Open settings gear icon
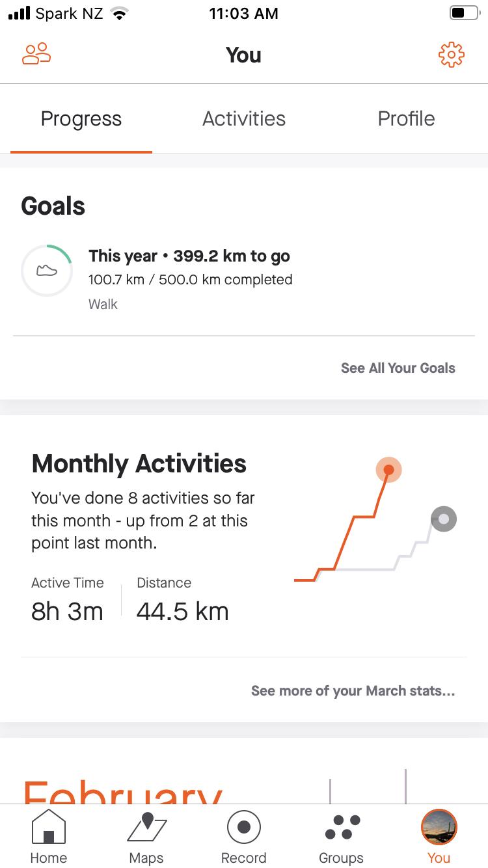The height and width of the screenshot is (868, 488). 451,55
